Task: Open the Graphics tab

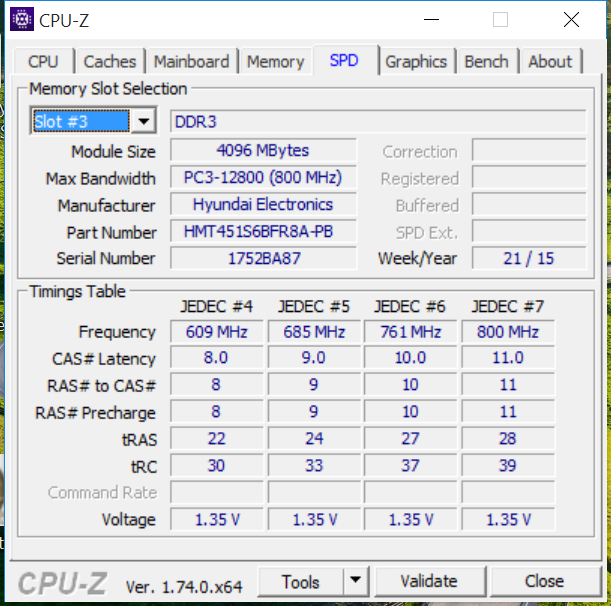Action: (x=416, y=62)
